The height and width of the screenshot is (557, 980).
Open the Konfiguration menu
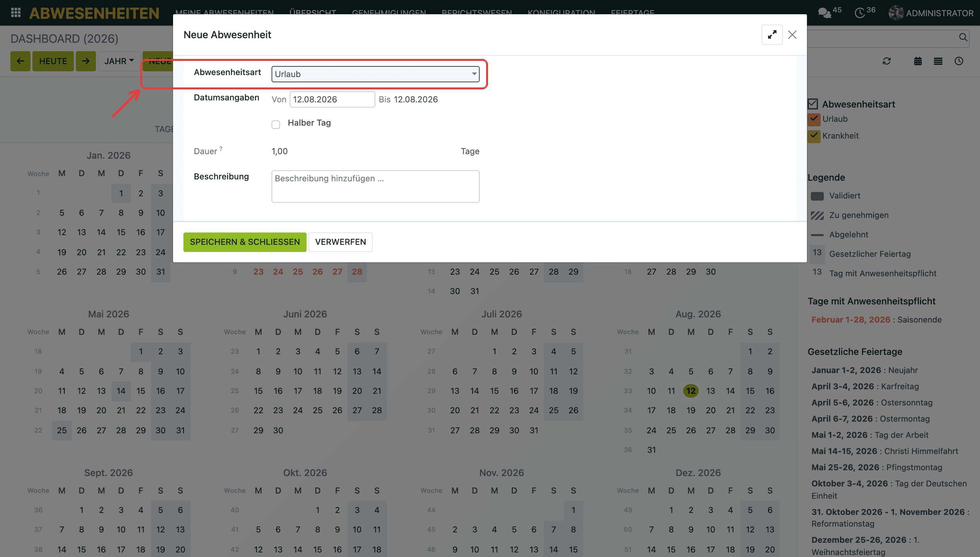point(561,12)
